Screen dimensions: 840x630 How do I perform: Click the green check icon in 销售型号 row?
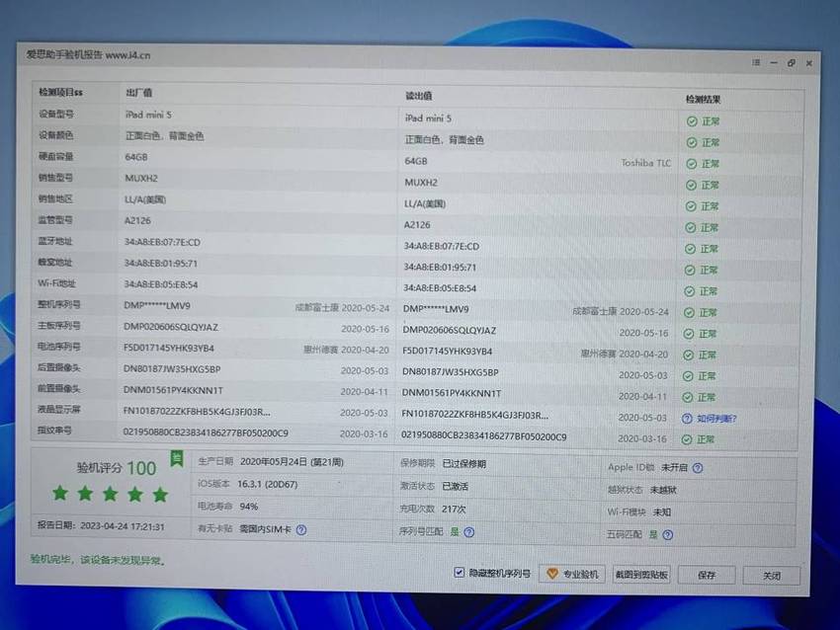coord(691,186)
